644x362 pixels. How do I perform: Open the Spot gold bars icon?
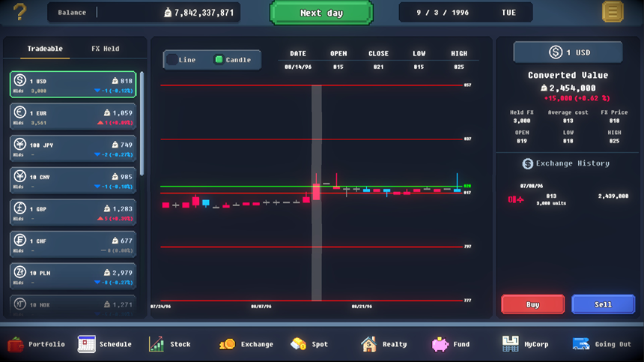tap(298, 344)
